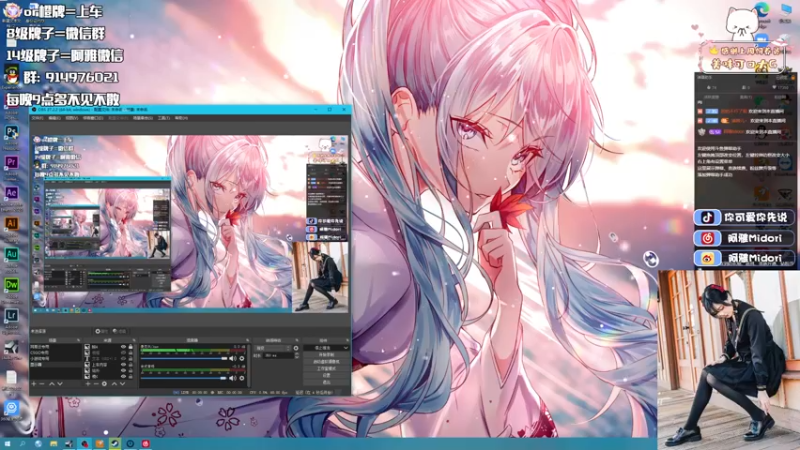Mute the lower audio mixer channel
The image size is (800, 450).
coord(233,378)
